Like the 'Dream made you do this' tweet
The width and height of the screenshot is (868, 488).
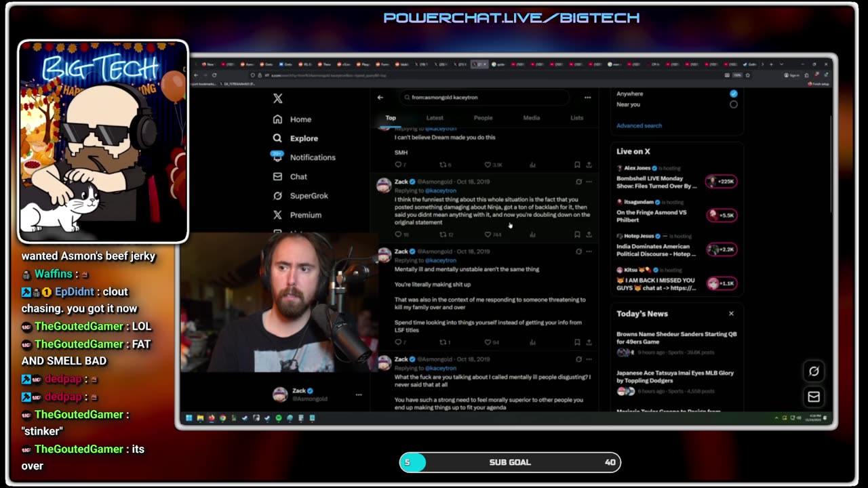492,165
